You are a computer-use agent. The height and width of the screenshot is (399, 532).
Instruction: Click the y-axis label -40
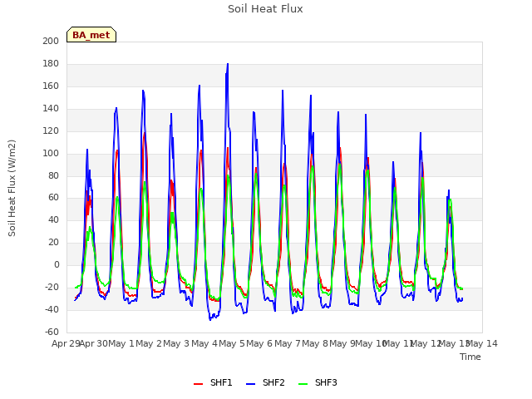click(x=52, y=309)
